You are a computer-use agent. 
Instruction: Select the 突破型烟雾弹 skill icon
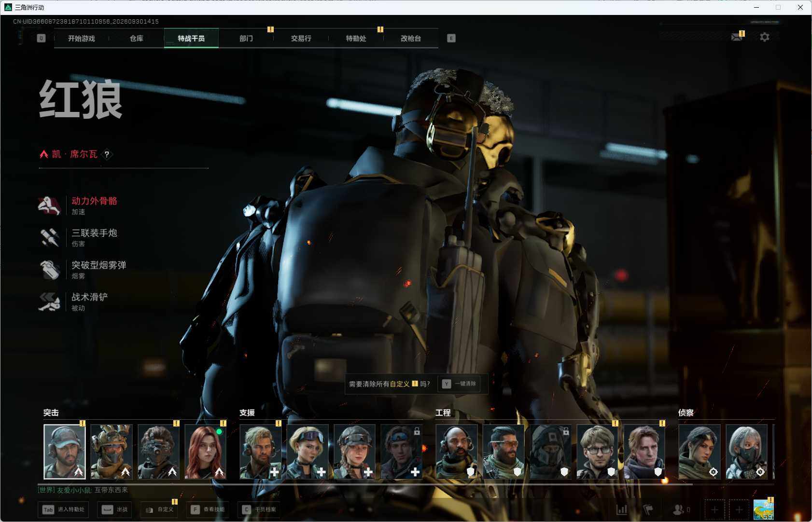(49, 270)
